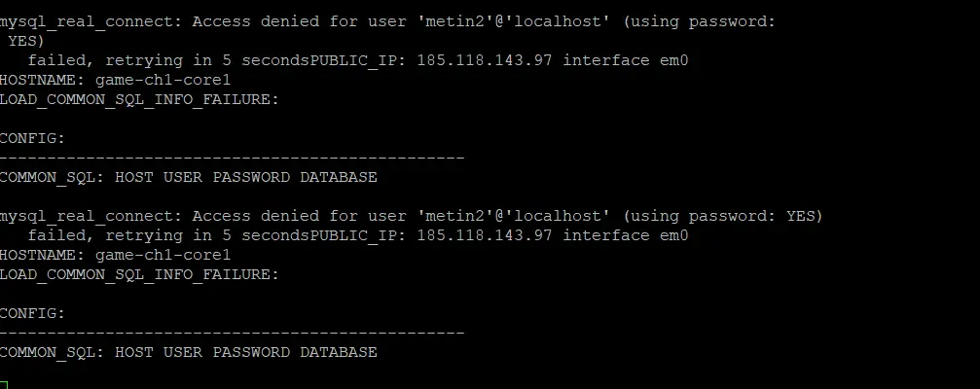Click the second 'interface em0' text
980x389 pixels.
(x=625, y=235)
